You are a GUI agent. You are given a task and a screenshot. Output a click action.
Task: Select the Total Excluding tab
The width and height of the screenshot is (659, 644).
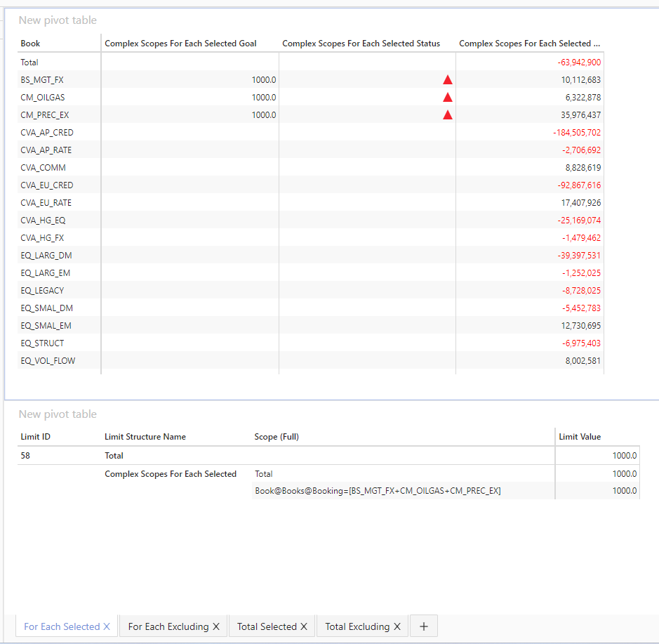pyautogui.click(x=357, y=626)
